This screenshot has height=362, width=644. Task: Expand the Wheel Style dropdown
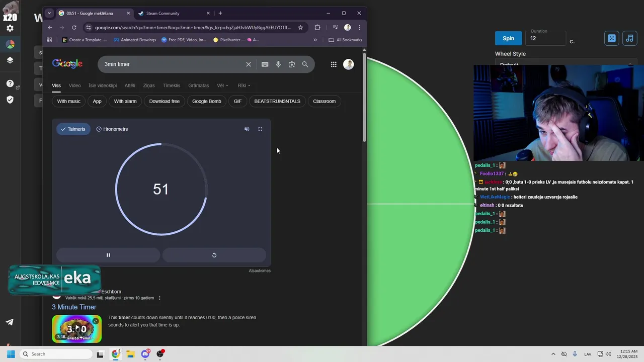click(x=566, y=64)
